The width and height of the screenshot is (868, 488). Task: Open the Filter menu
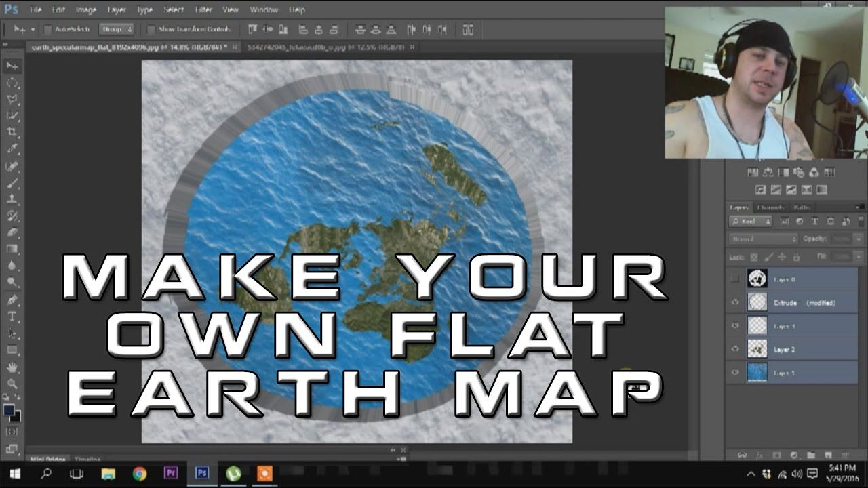[x=204, y=10]
